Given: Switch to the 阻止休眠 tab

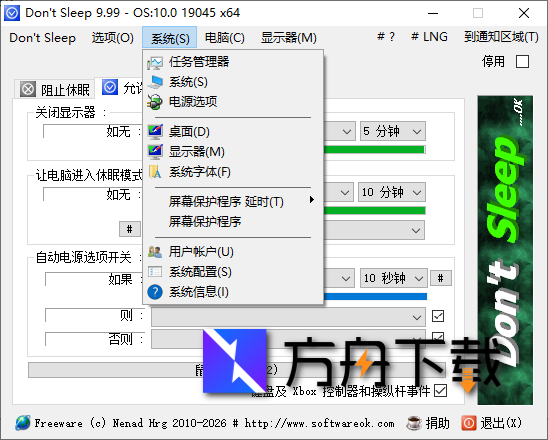Looking at the screenshot, I should [x=55, y=89].
